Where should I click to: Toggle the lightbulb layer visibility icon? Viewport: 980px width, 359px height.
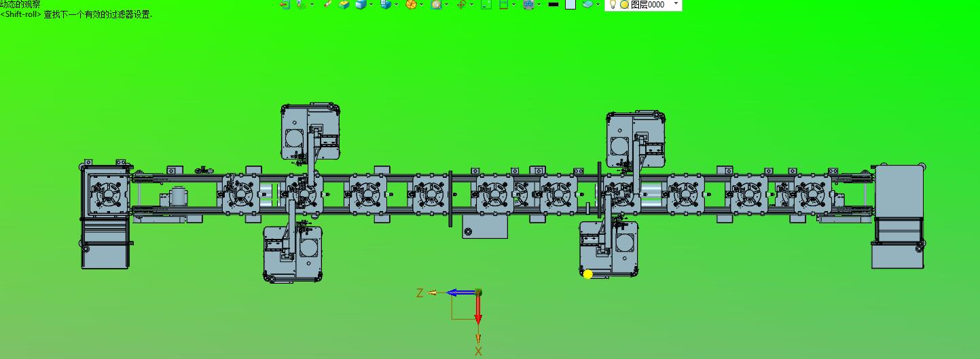pos(613,4)
